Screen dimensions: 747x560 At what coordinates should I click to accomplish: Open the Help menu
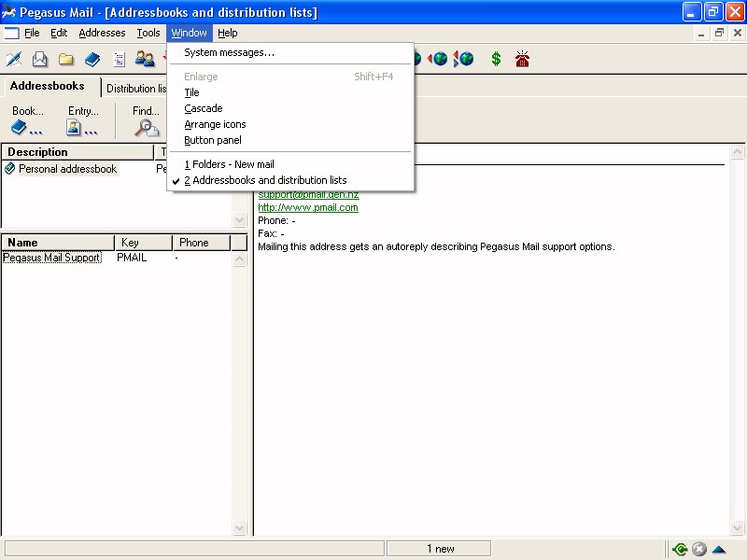pos(227,33)
